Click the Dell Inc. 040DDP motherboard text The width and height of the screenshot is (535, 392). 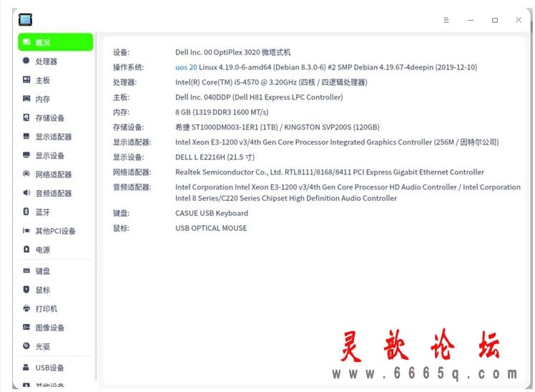259,97
